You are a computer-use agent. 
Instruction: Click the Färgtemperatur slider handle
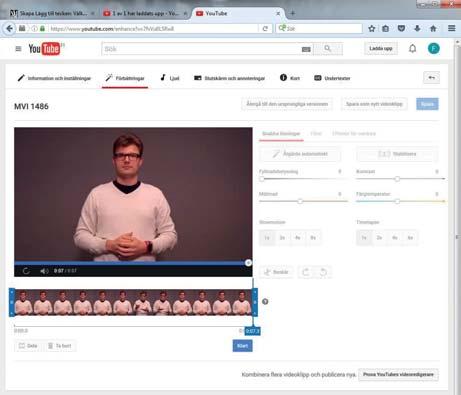point(397,201)
